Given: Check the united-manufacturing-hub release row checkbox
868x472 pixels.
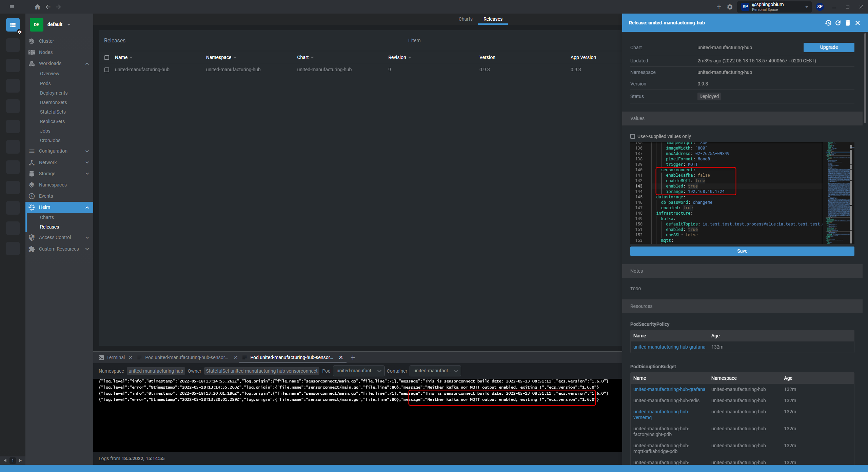Looking at the screenshot, I should tap(107, 70).
